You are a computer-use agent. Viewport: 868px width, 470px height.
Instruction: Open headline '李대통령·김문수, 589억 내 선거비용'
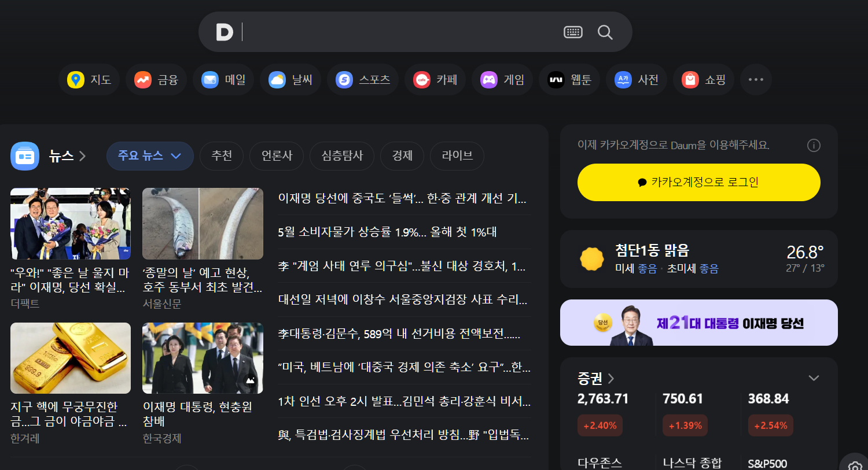pyautogui.click(x=399, y=334)
